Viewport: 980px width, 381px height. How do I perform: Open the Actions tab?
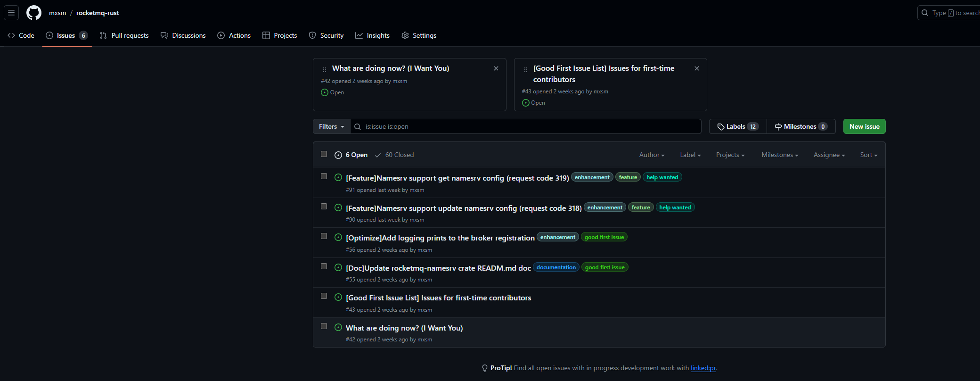[234, 35]
